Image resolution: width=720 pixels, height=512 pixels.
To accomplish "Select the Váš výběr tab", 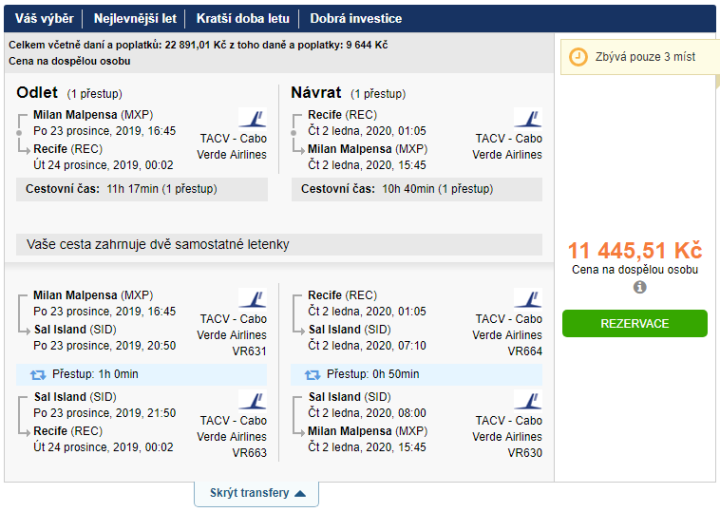I will (44, 18).
